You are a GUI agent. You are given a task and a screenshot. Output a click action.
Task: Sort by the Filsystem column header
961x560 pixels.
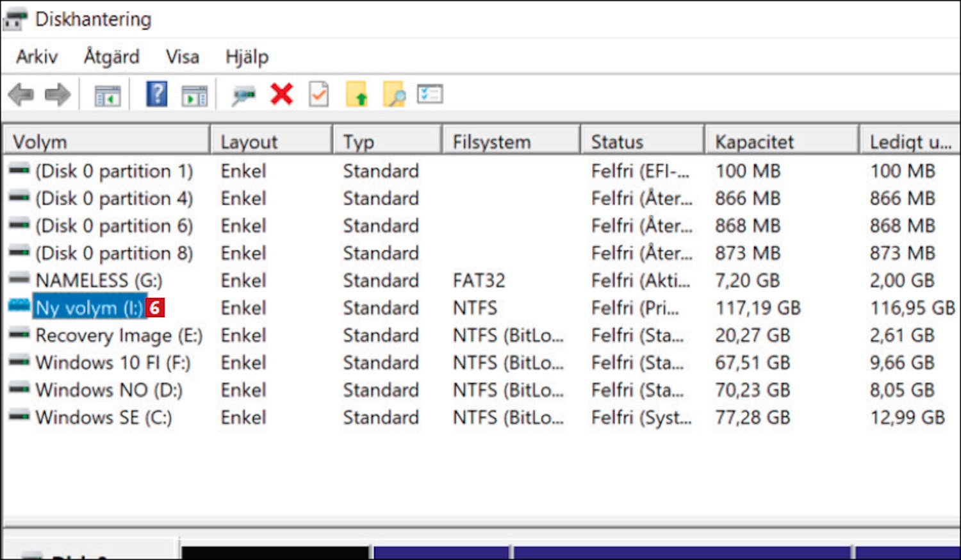[511, 141]
